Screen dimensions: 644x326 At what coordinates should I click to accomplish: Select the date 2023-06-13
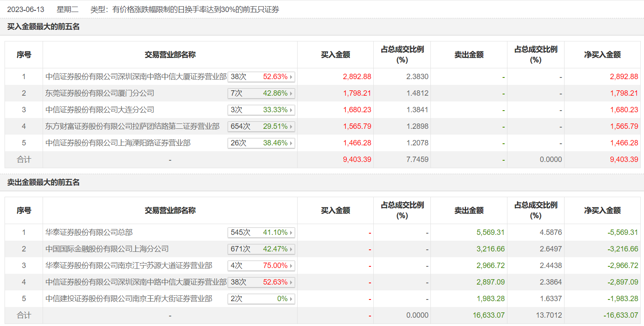pyautogui.click(x=26, y=10)
